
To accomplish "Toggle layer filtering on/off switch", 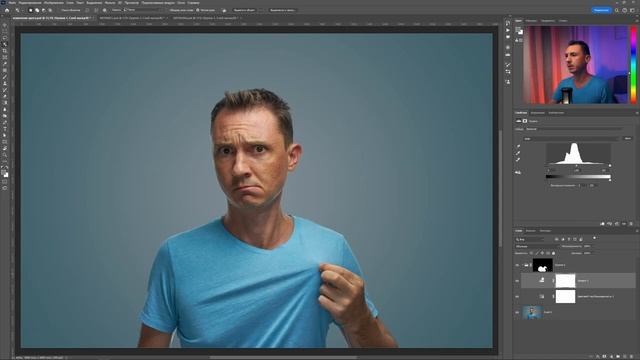I will pos(594,238).
